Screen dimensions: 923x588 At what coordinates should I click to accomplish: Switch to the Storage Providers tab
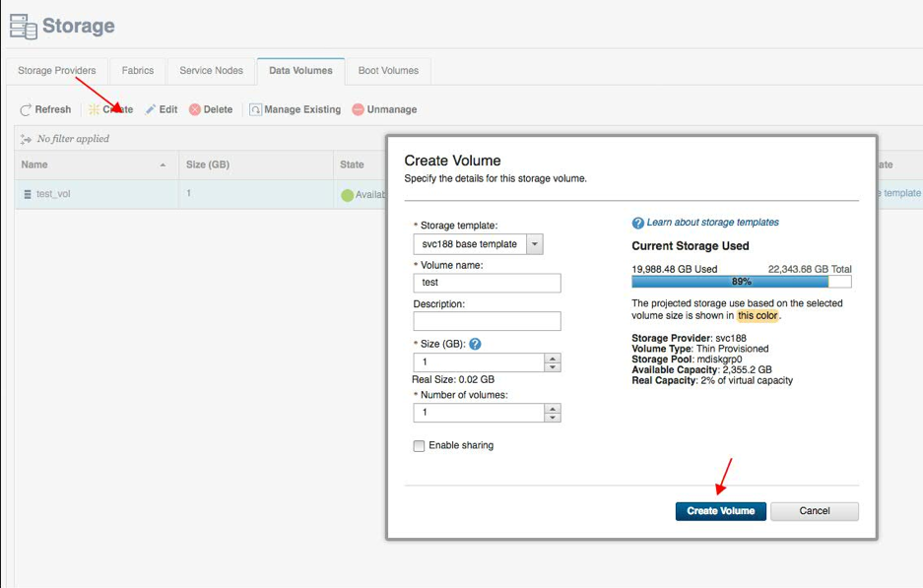coord(56,71)
